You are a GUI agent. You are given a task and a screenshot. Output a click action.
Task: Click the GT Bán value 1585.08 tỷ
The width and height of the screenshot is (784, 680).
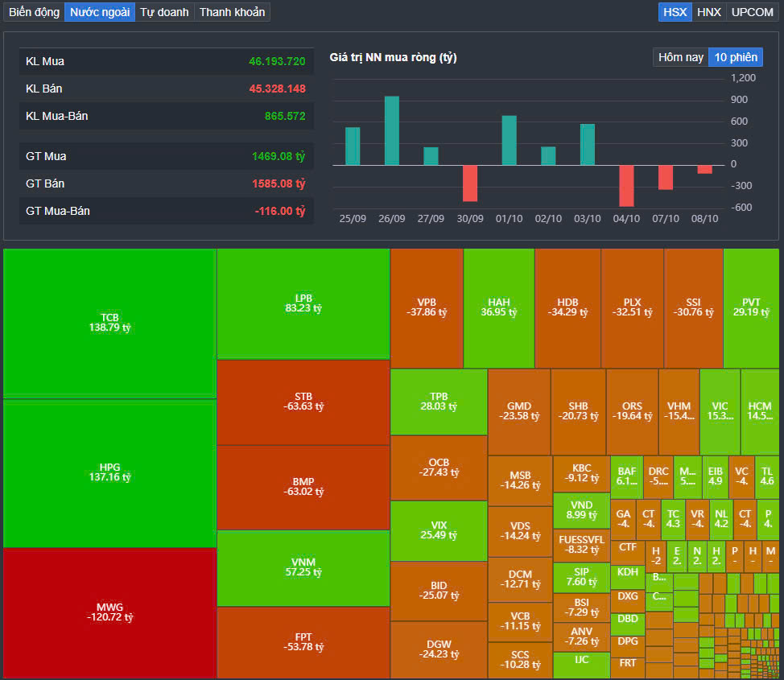pos(279,183)
